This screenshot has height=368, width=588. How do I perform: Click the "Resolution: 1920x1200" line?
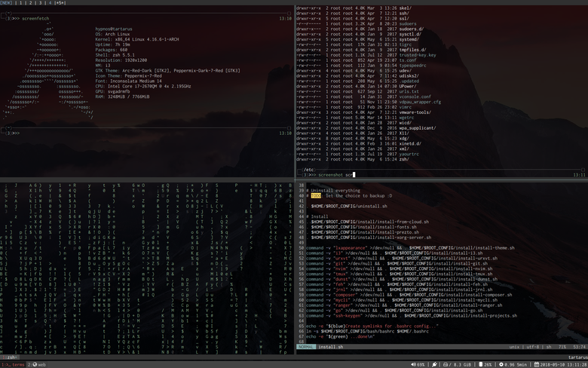(x=121, y=60)
